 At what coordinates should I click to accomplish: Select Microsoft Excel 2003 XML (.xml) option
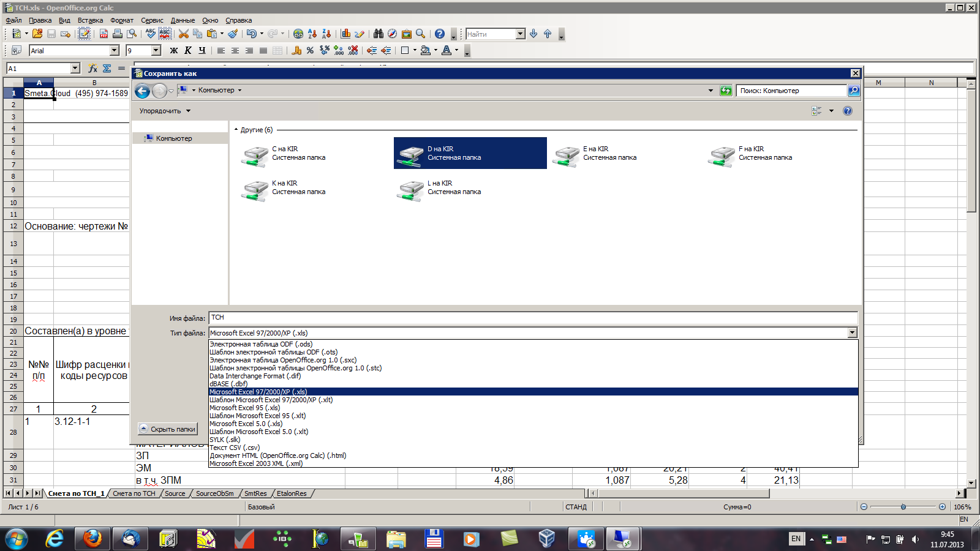coord(533,463)
